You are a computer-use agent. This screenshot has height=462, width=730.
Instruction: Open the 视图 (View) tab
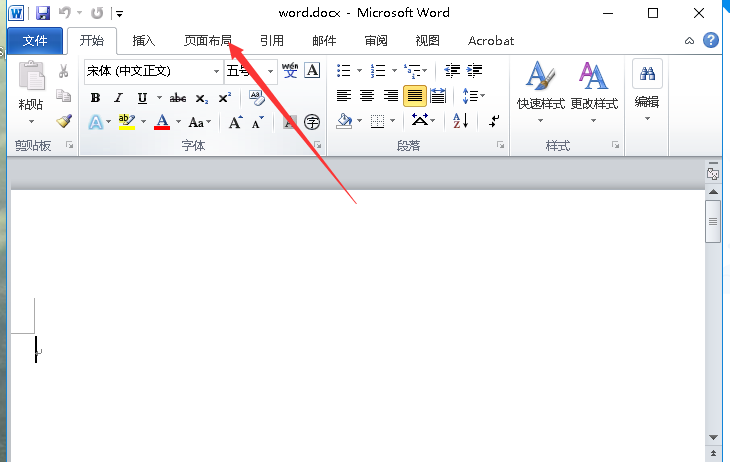[427, 41]
